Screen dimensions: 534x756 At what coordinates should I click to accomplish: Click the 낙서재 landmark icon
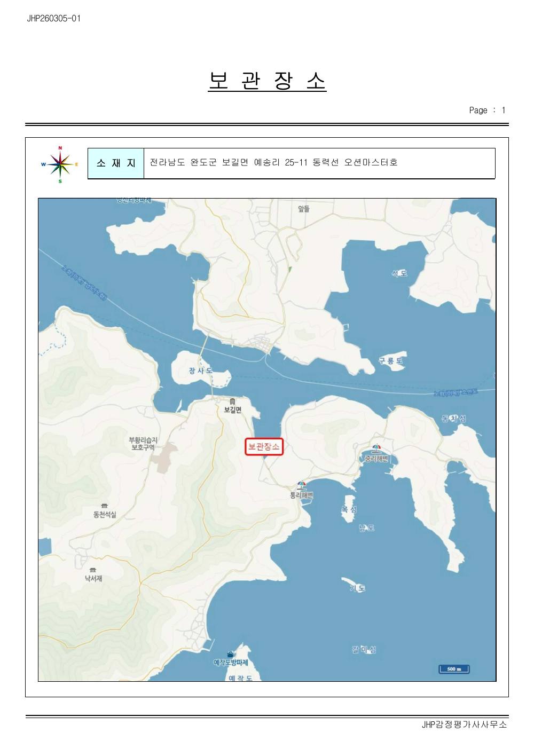coord(93,570)
